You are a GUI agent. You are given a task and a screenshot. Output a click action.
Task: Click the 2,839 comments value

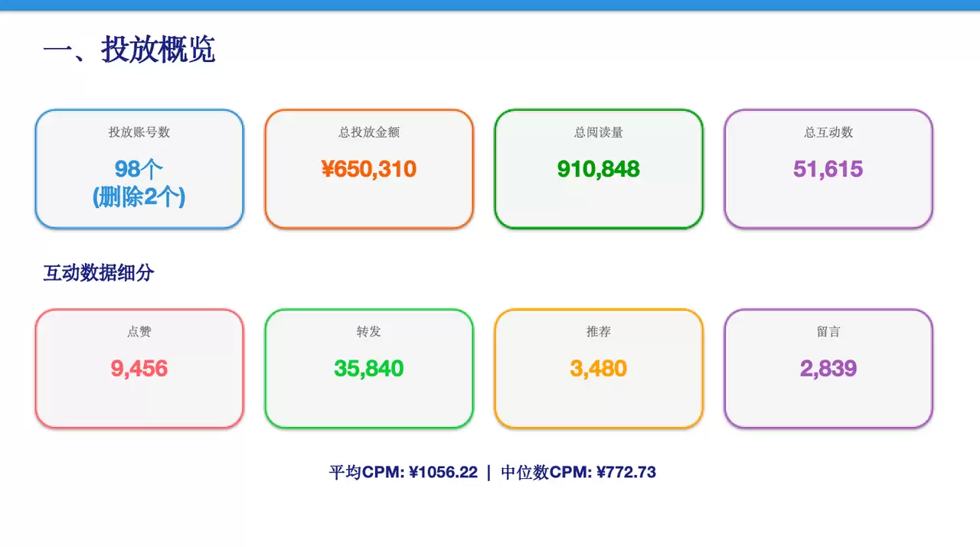[x=828, y=369]
